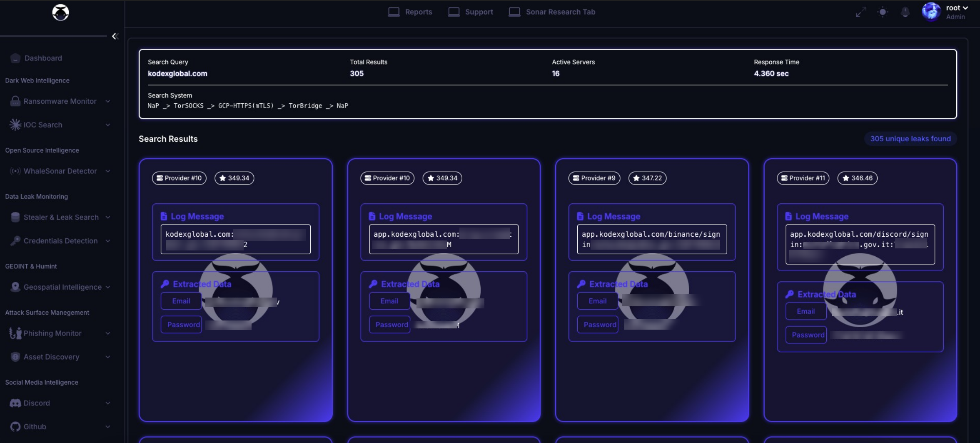Click the Password label in the Provider #11 card

click(806, 335)
